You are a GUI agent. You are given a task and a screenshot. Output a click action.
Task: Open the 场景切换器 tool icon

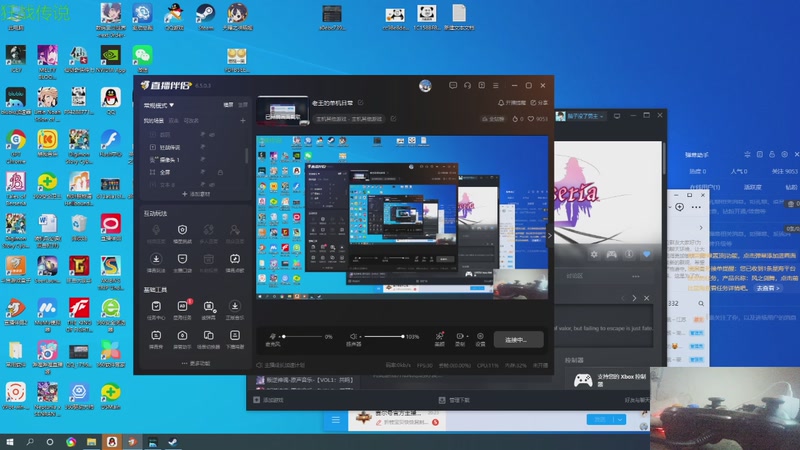(208, 335)
